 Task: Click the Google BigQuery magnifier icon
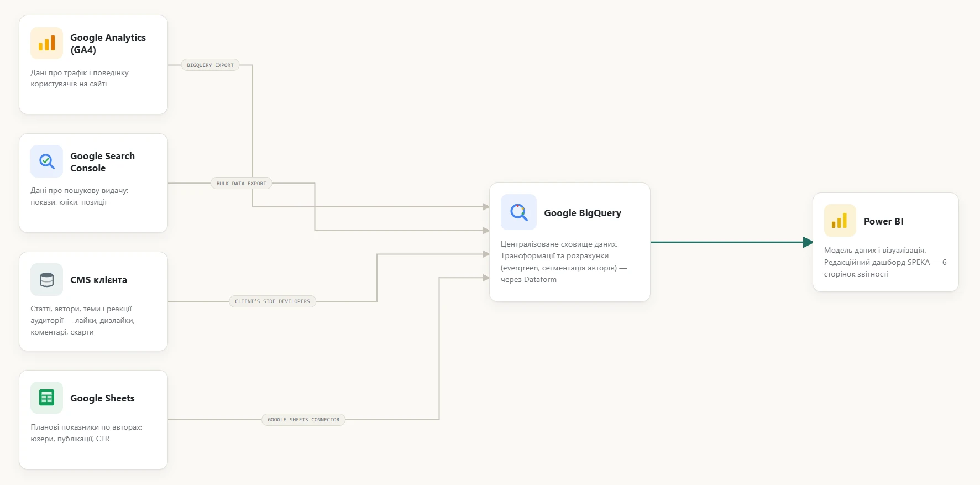point(518,212)
